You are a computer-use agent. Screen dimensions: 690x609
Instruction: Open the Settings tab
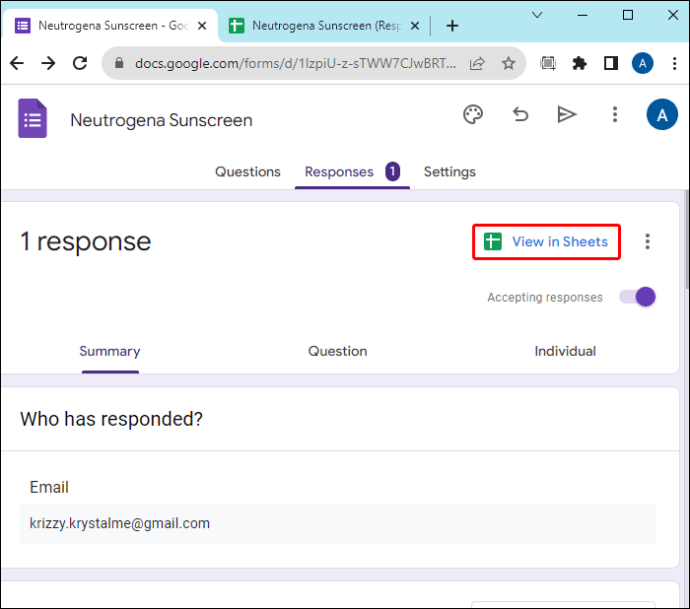click(449, 172)
